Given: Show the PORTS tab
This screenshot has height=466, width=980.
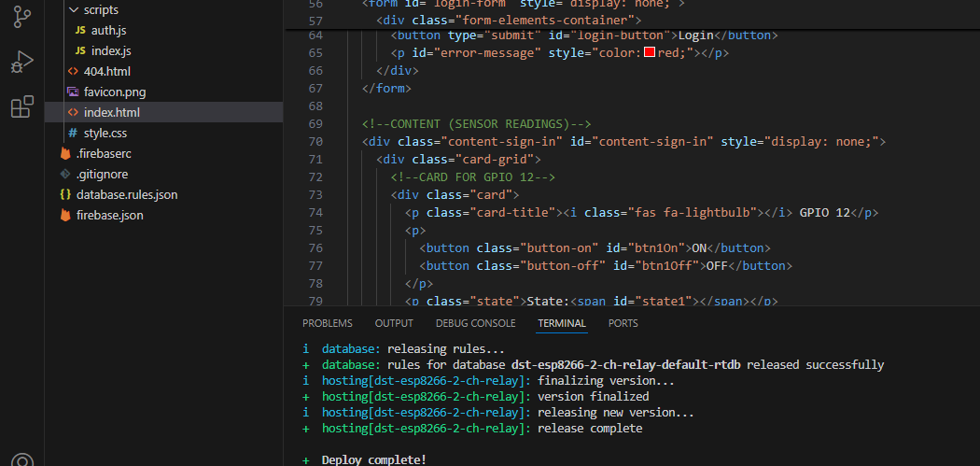Looking at the screenshot, I should 623,323.
